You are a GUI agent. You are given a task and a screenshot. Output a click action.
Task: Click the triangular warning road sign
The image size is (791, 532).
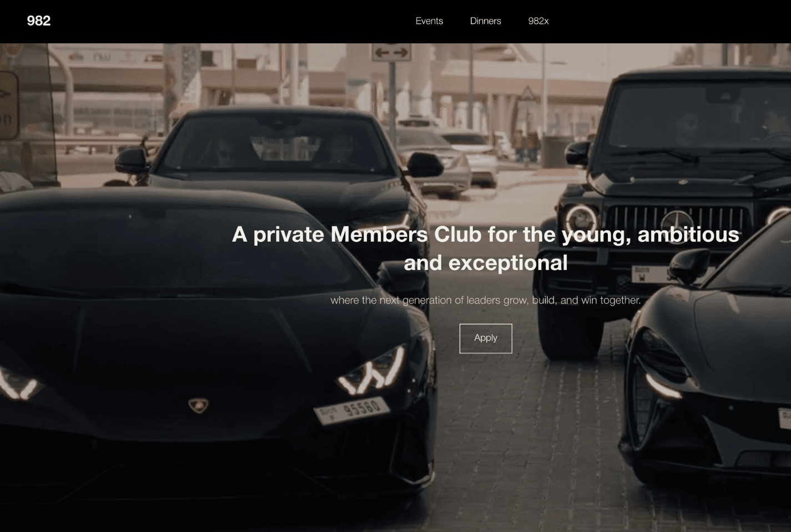click(527, 93)
